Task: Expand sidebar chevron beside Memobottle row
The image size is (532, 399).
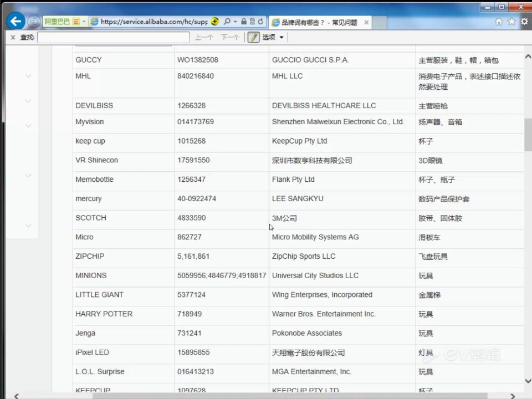Action: (x=28, y=176)
